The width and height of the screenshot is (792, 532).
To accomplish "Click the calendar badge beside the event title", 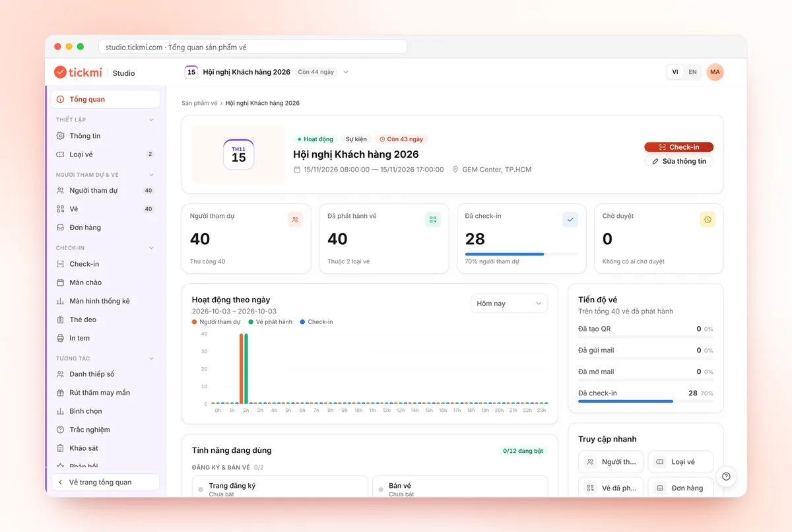I will point(191,72).
